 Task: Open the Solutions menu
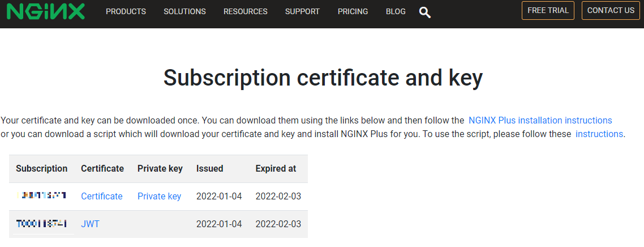coord(185,11)
